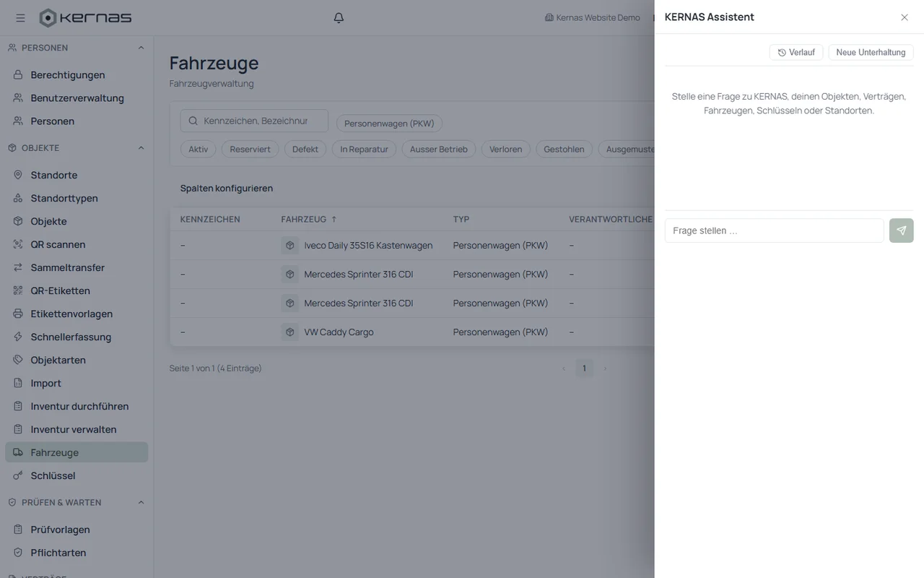Viewport: 924px width, 578px height.
Task: Toggle the Ausser Betrieb status filter
Action: pyautogui.click(x=439, y=149)
